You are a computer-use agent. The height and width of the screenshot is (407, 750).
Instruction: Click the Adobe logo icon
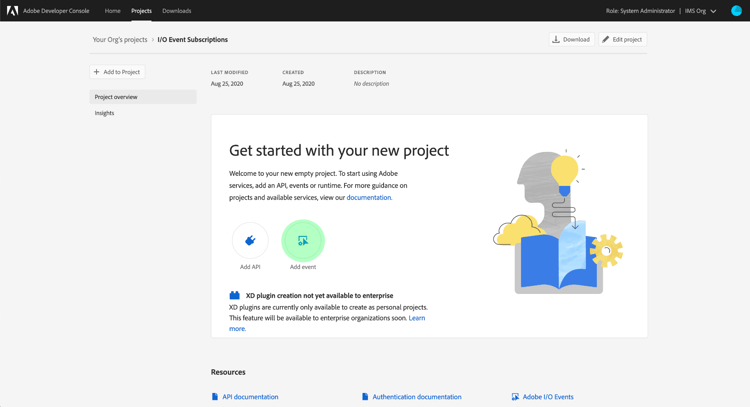click(x=12, y=11)
